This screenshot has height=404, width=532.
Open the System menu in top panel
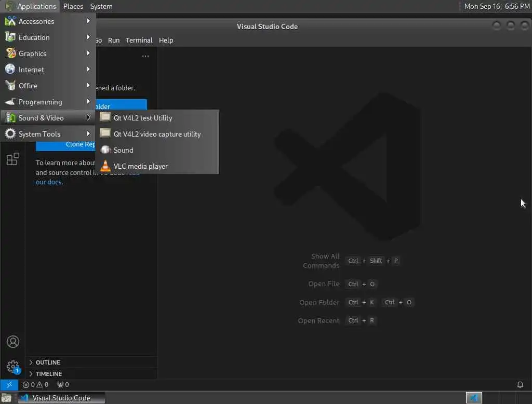pyautogui.click(x=101, y=6)
